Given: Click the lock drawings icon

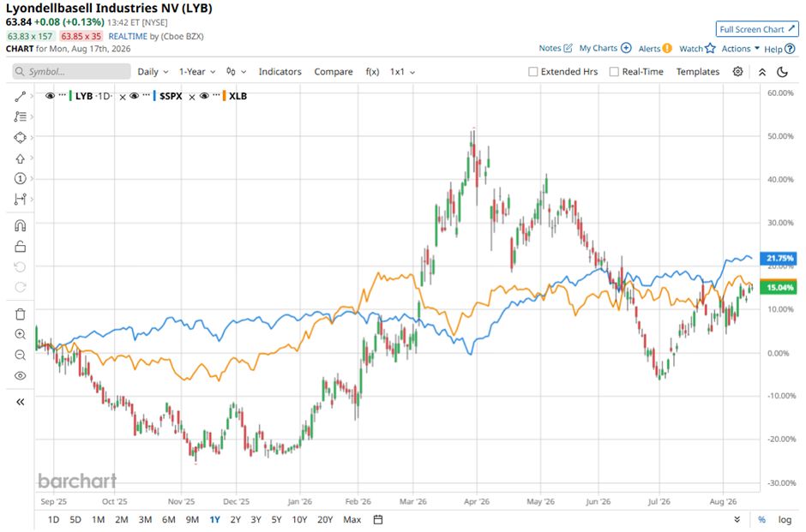Looking at the screenshot, I should (x=20, y=247).
